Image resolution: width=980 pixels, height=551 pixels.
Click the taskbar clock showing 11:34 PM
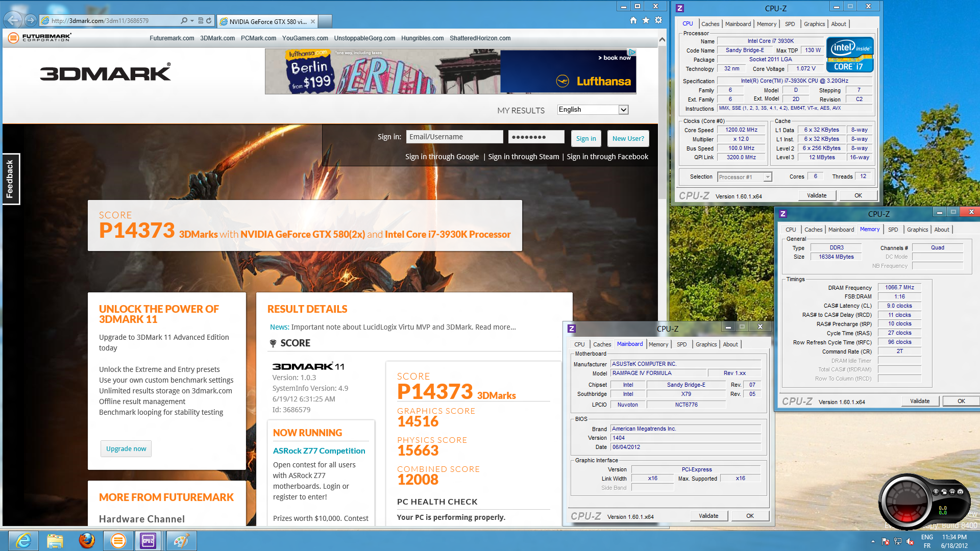pos(954,541)
